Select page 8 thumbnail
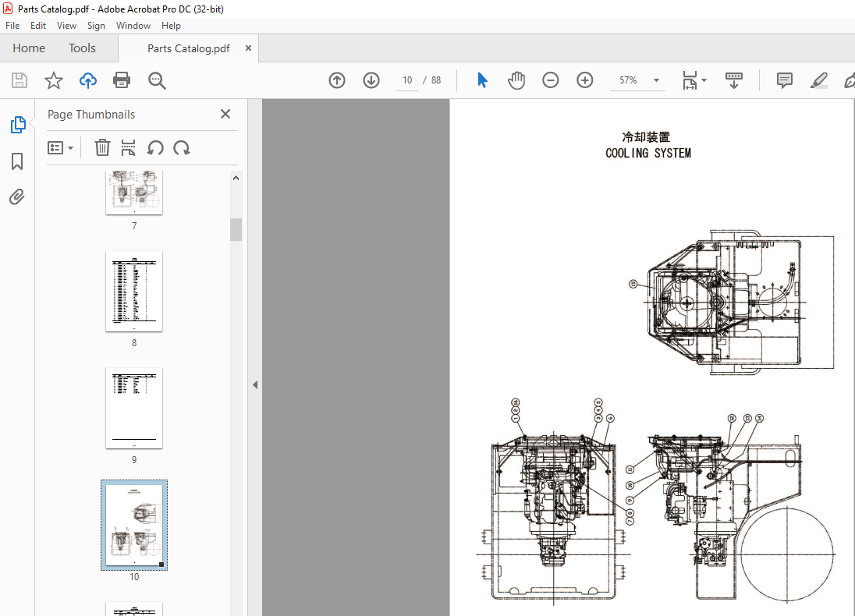 pos(134,291)
